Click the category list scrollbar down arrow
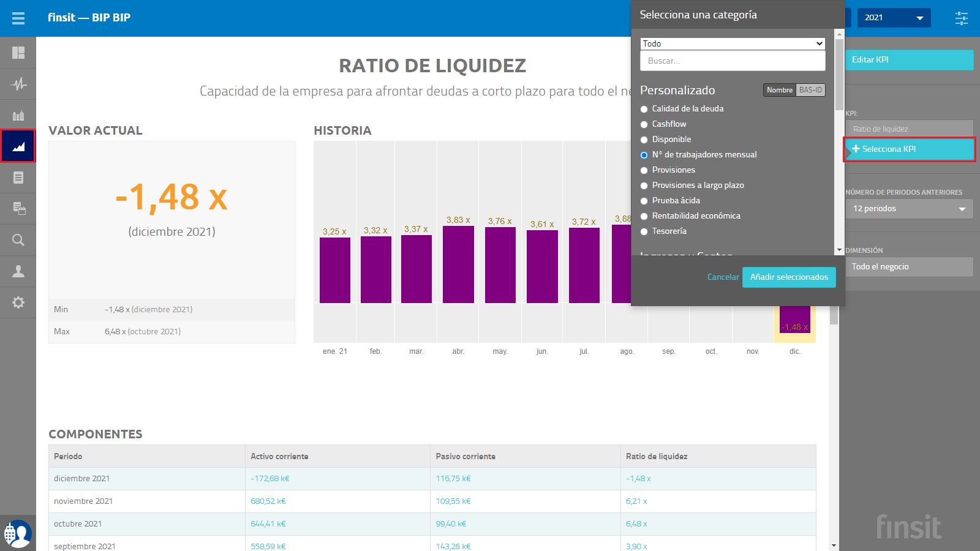The image size is (980, 551). click(x=839, y=250)
